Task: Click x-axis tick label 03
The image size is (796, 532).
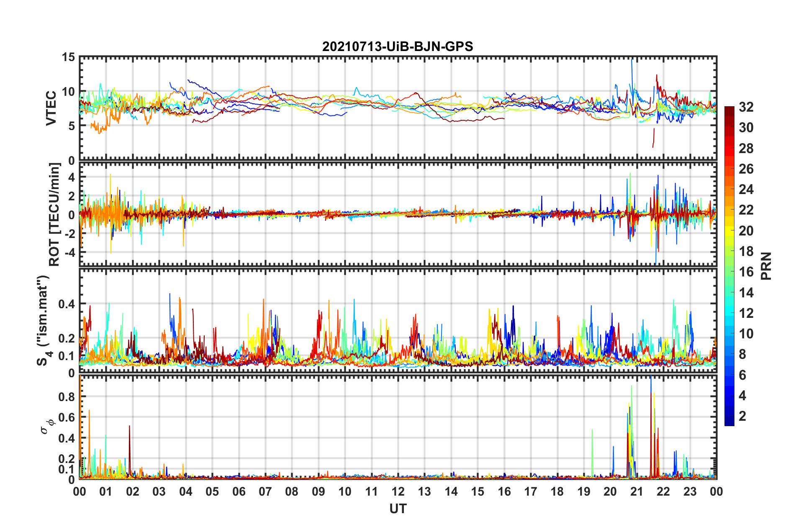Action: [x=159, y=491]
